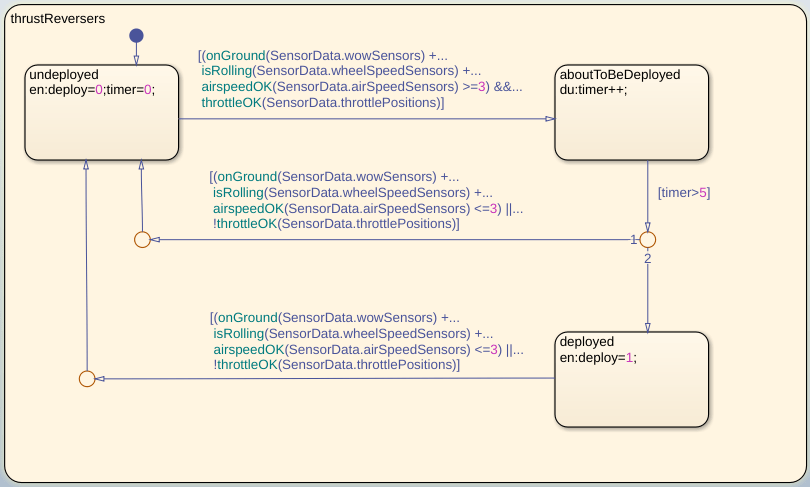Click the bottom transition condition label

tap(366, 341)
